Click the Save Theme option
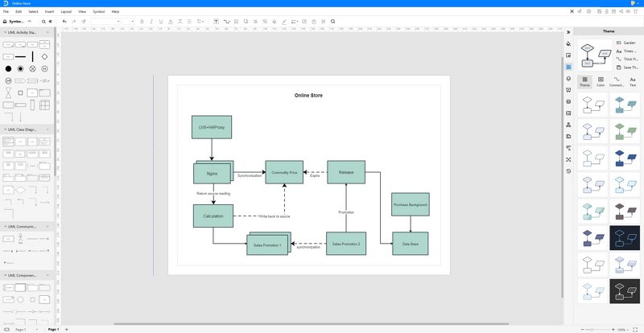 pyautogui.click(x=626, y=68)
